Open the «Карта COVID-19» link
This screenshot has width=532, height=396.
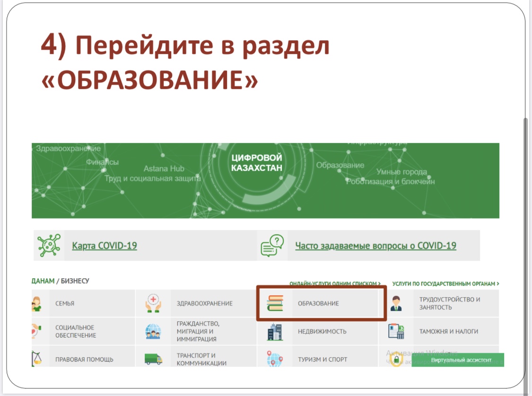point(105,246)
